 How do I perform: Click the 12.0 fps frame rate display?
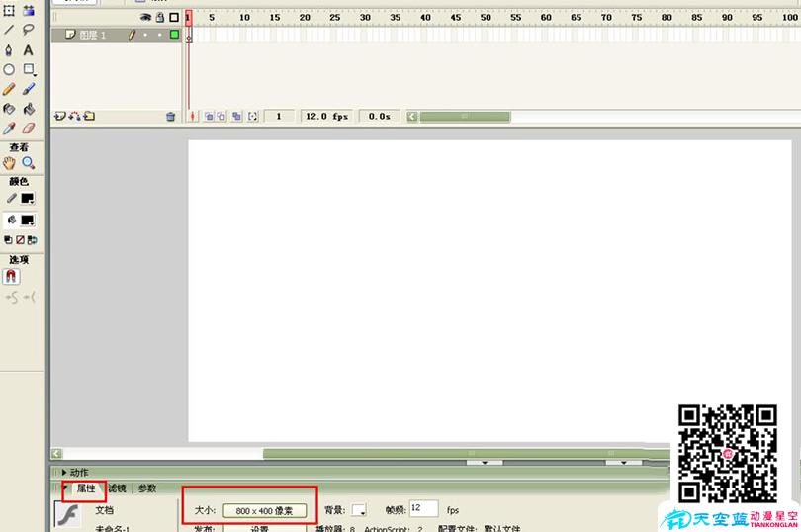(326, 117)
